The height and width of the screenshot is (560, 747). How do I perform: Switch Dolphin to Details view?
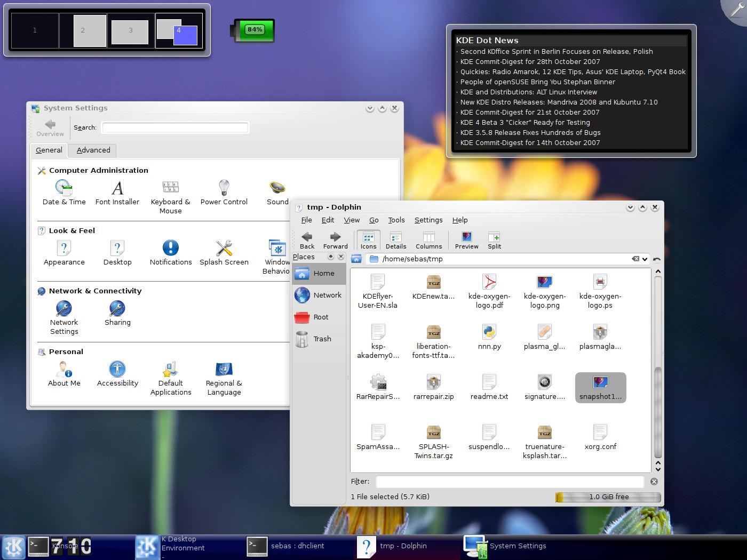[395, 241]
